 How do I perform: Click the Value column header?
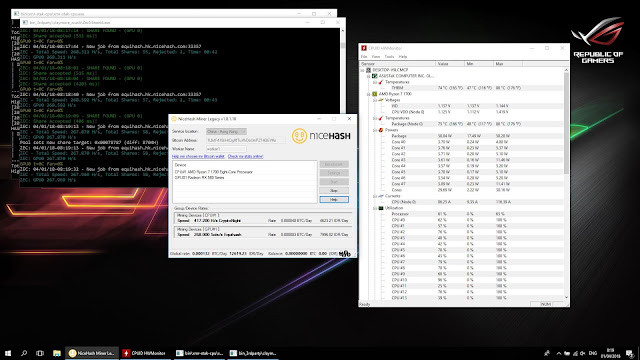click(x=450, y=64)
